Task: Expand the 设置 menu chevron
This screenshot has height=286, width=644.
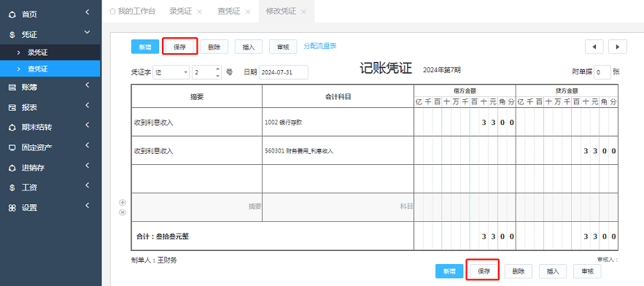Action: (x=88, y=206)
